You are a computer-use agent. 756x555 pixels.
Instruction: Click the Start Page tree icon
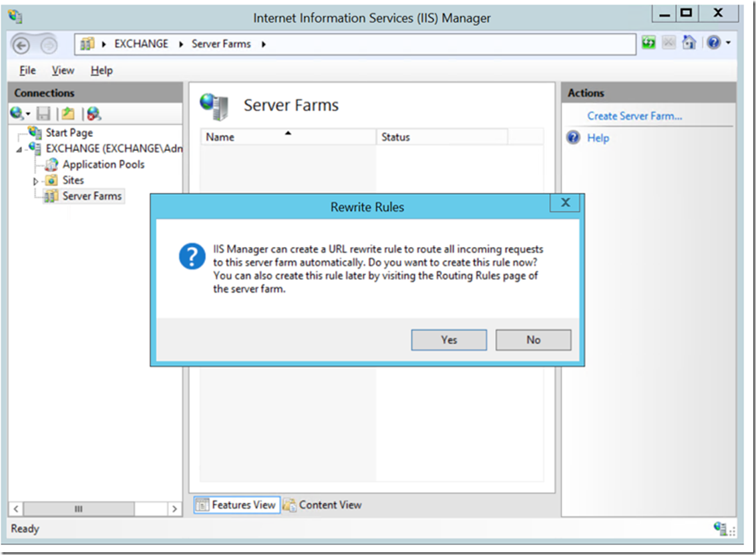coord(35,132)
